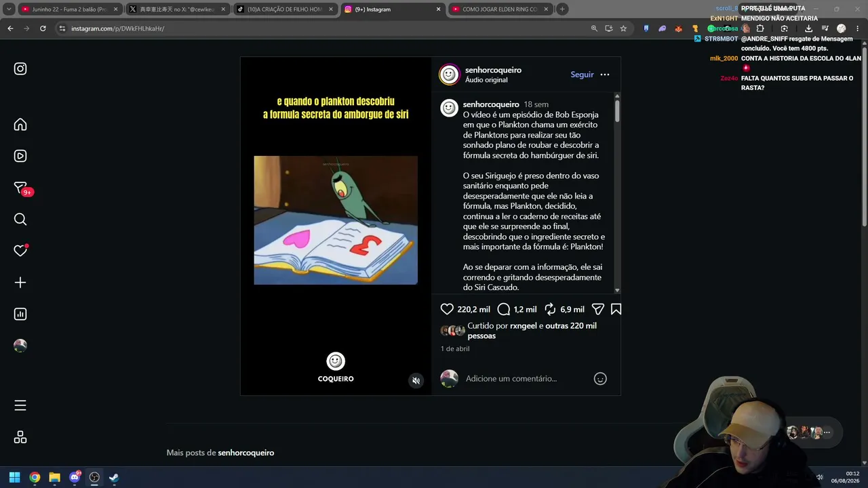868x488 pixels.
Task: Open Instagram search magnifier in the sidebar
Action: click(x=20, y=219)
